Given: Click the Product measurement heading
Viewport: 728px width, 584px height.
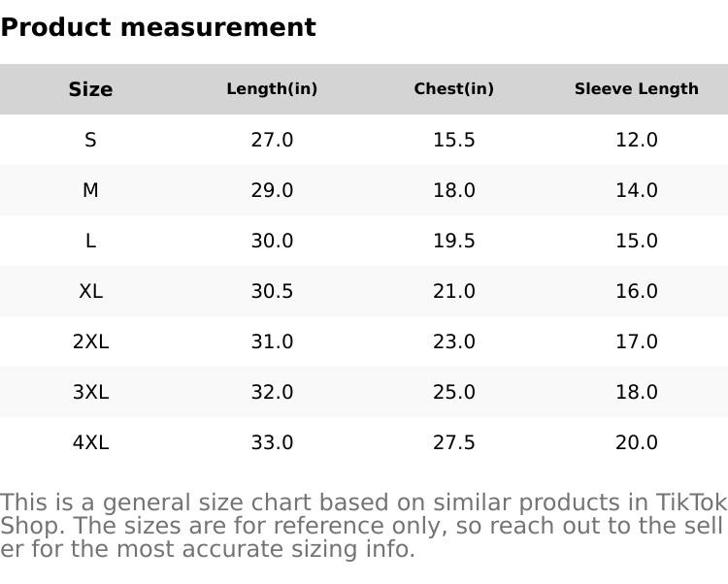Looking at the screenshot, I should coord(158,27).
